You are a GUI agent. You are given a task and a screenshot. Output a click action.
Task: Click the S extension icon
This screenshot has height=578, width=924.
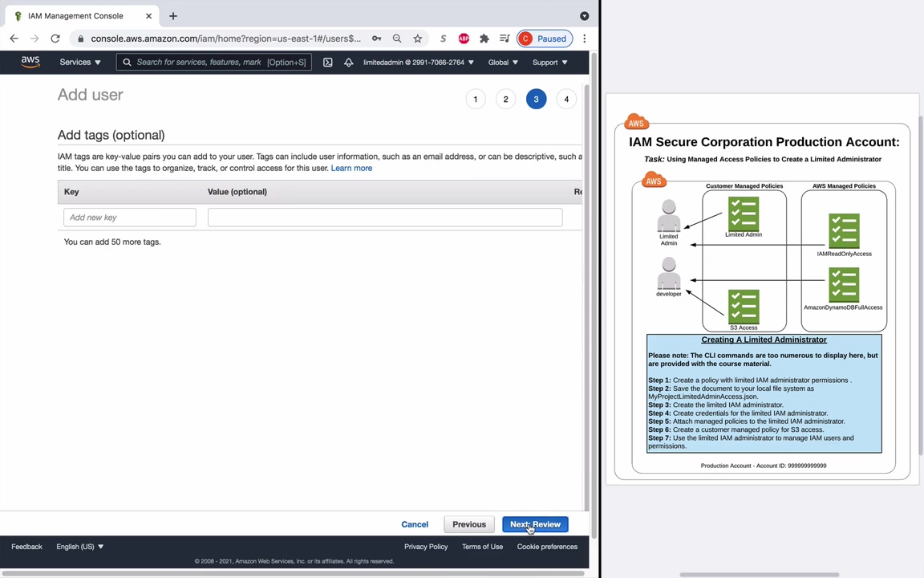(443, 39)
